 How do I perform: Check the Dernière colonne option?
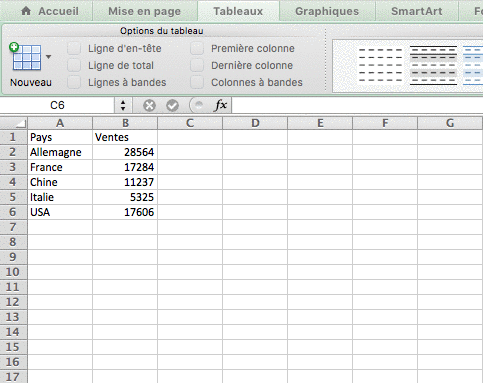click(197, 65)
